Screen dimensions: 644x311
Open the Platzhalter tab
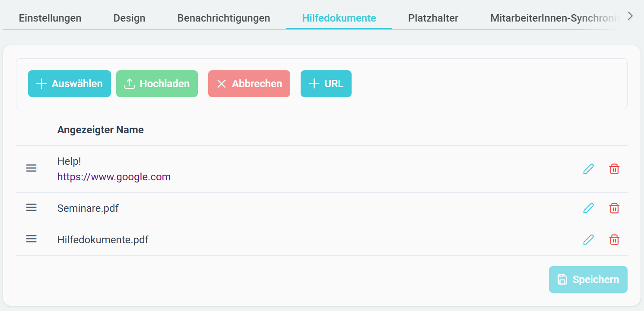(x=433, y=18)
